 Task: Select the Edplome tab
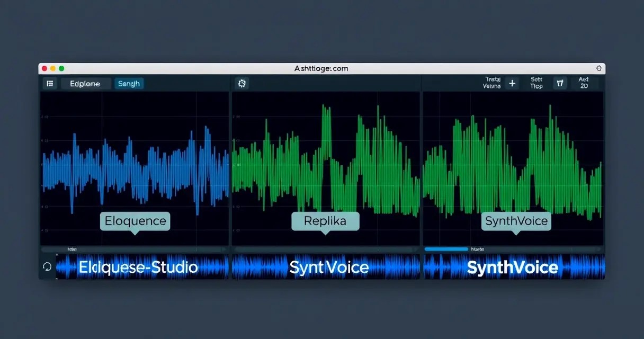point(85,84)
